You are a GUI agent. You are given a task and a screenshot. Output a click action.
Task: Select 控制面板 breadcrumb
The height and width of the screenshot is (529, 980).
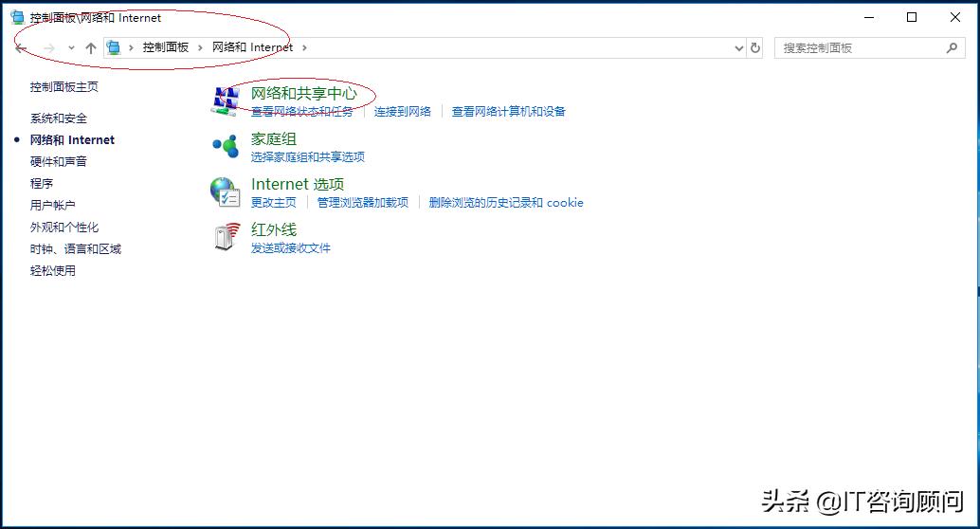166,47
